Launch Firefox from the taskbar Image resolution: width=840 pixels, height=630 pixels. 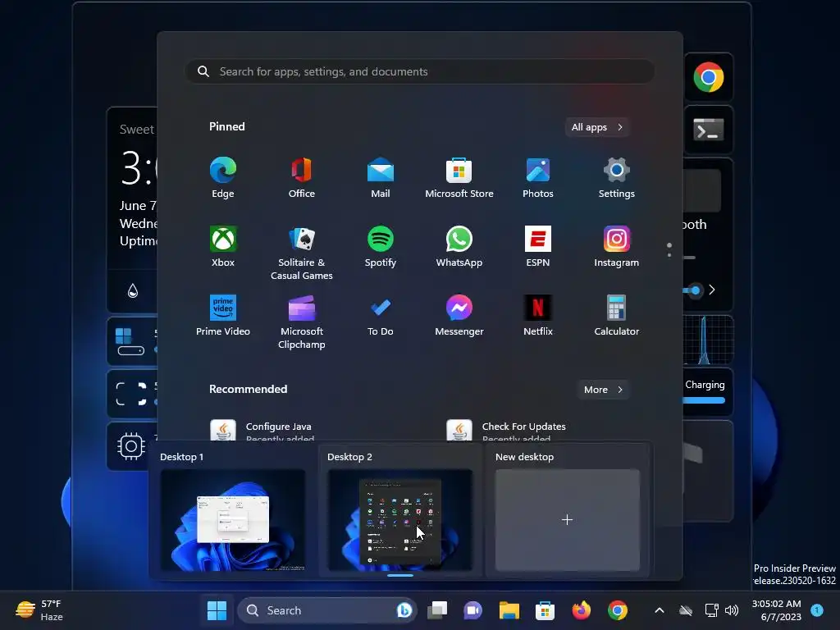coord(582,610)
